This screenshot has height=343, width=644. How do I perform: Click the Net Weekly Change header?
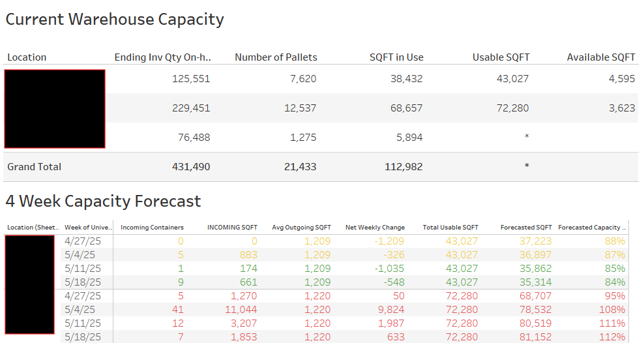click(x=375, y=228)
